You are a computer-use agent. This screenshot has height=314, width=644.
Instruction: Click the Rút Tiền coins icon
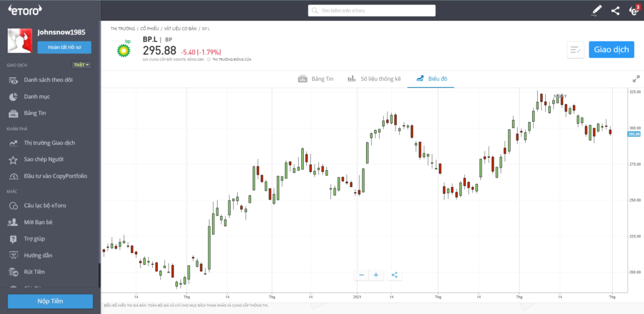pyautogui.click(x=13, y=272)
